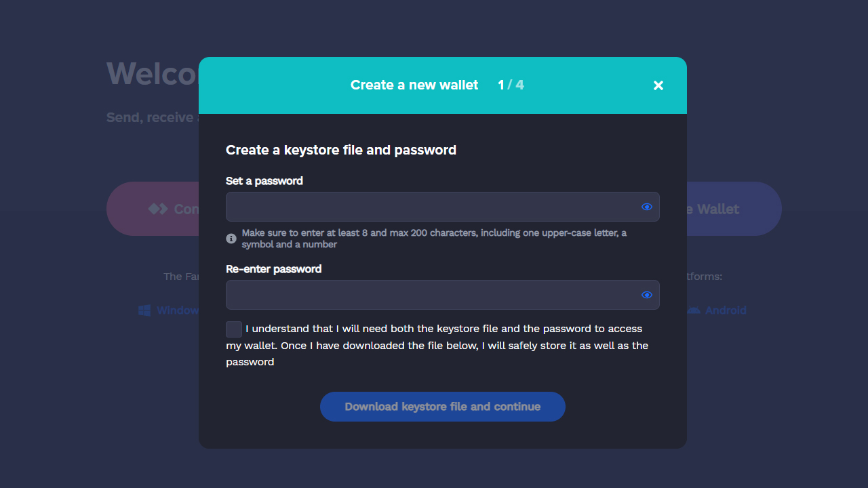
Task: Click the 1 / 4 step indicator
Action: (511, 85)
